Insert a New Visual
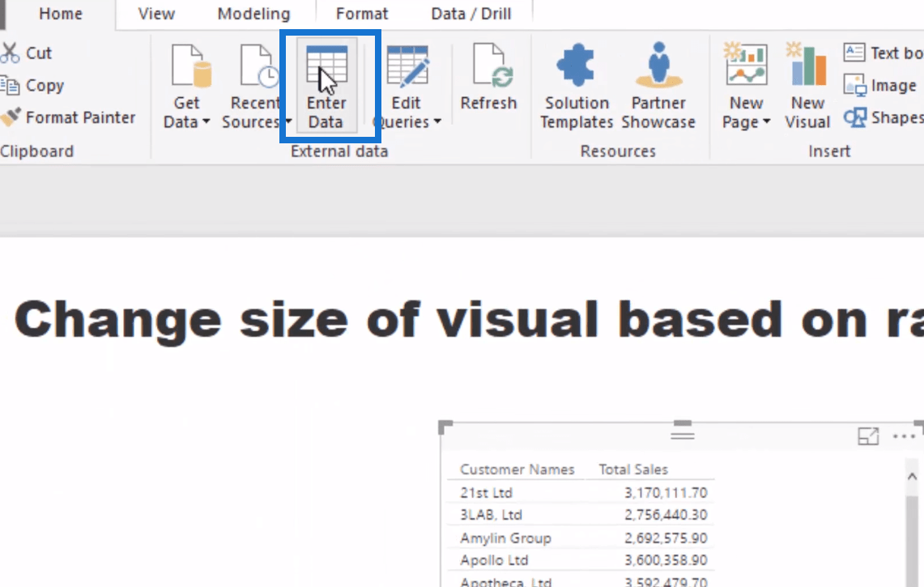Screen dimensions: 924x587 [x=807, y=87]
